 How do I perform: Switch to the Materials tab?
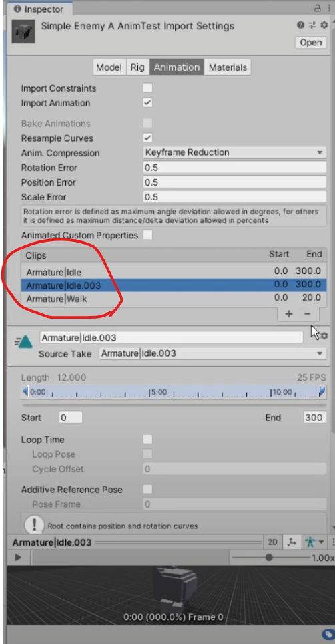tap(228, 67)
